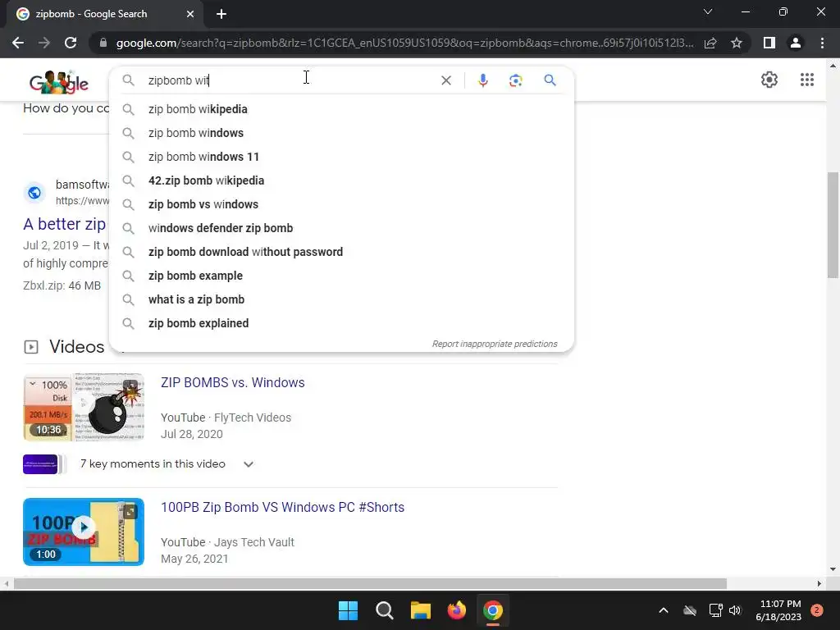
Task: Open Google Lens image search icon
Action: tap(515, 80)
